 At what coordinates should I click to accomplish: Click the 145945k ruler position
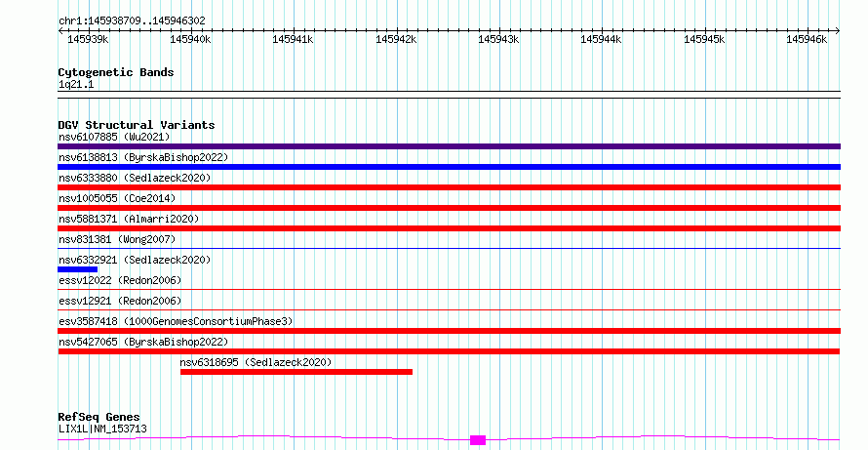(704, 39)
